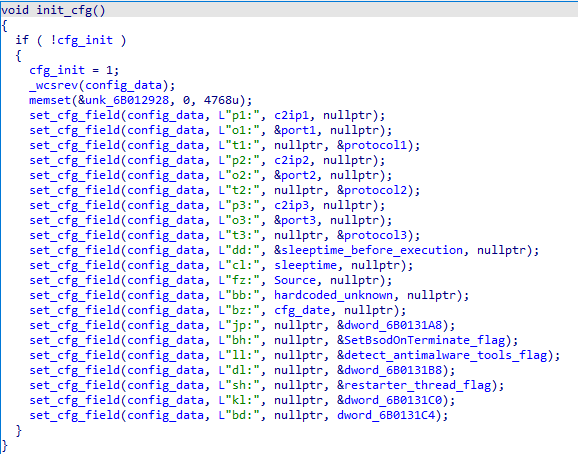The image size is (578, 454).
Task: Click the port3 variable
Action: pos(298,220)
